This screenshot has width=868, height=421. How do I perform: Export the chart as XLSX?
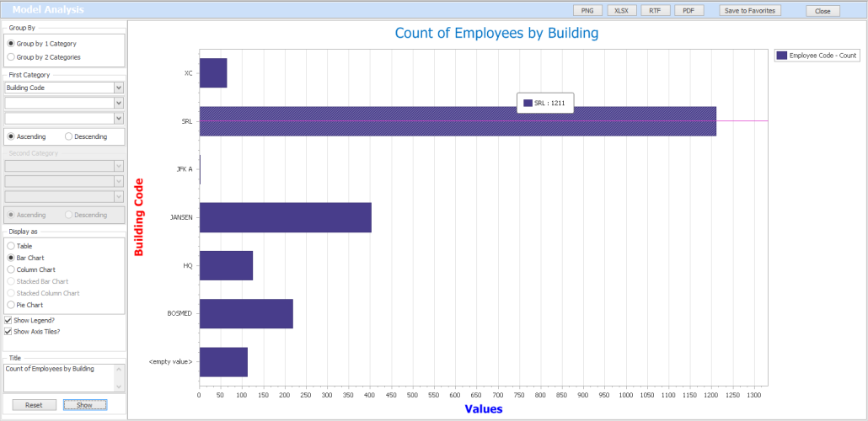coord(621,11)
